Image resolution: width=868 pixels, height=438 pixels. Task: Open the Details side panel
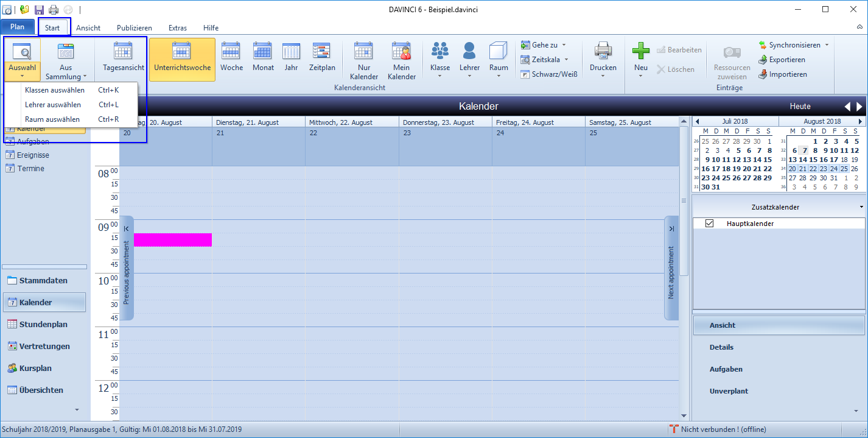[x=779, y=347]
